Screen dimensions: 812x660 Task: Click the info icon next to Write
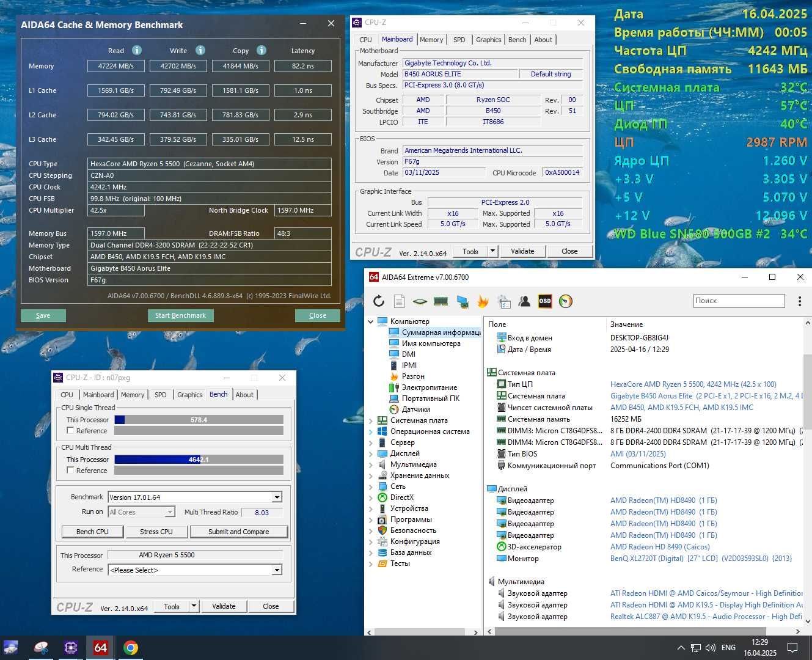click(200, 50)
